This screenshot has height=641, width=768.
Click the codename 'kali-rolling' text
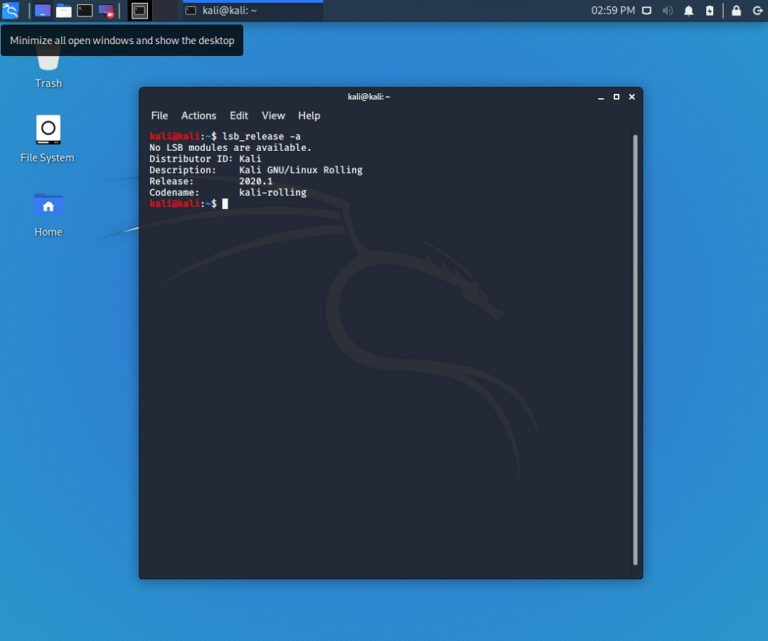[273, 192]
